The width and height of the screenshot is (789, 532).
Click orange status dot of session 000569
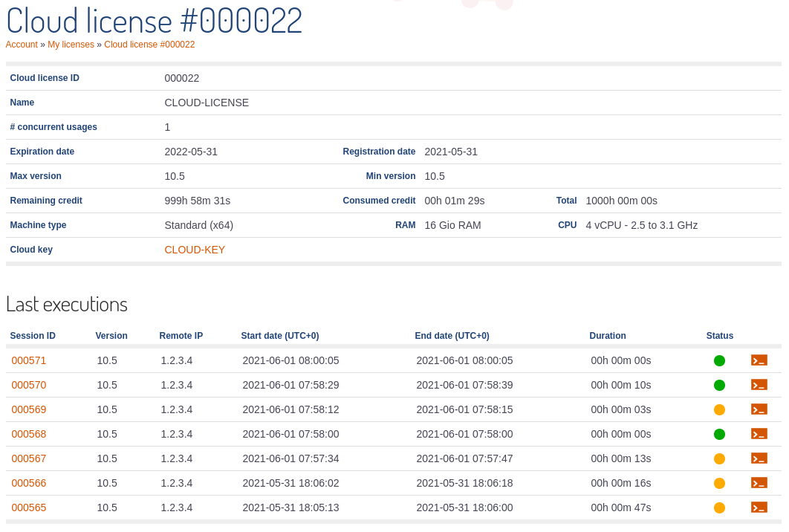(719, 409)
